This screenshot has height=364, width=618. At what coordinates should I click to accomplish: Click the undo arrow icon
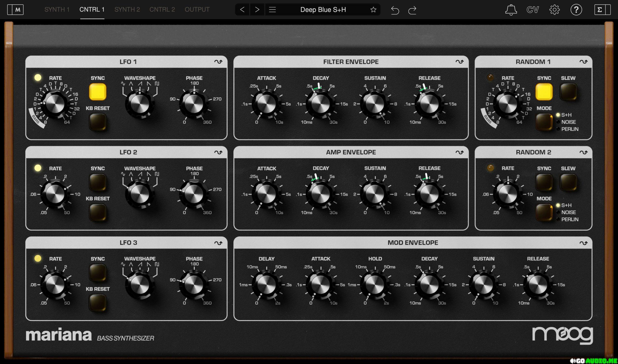click(x=395, y=10)
